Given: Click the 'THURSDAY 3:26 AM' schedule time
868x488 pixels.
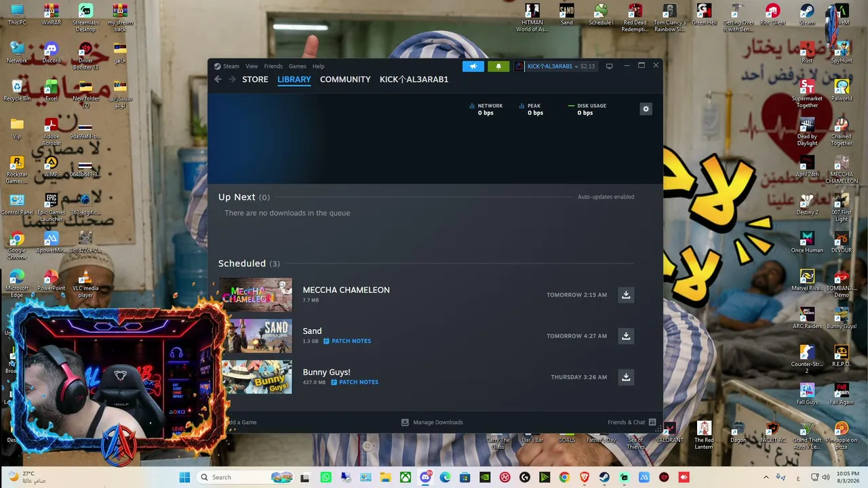Looking at the screenshot, I should tap(578, 377).
